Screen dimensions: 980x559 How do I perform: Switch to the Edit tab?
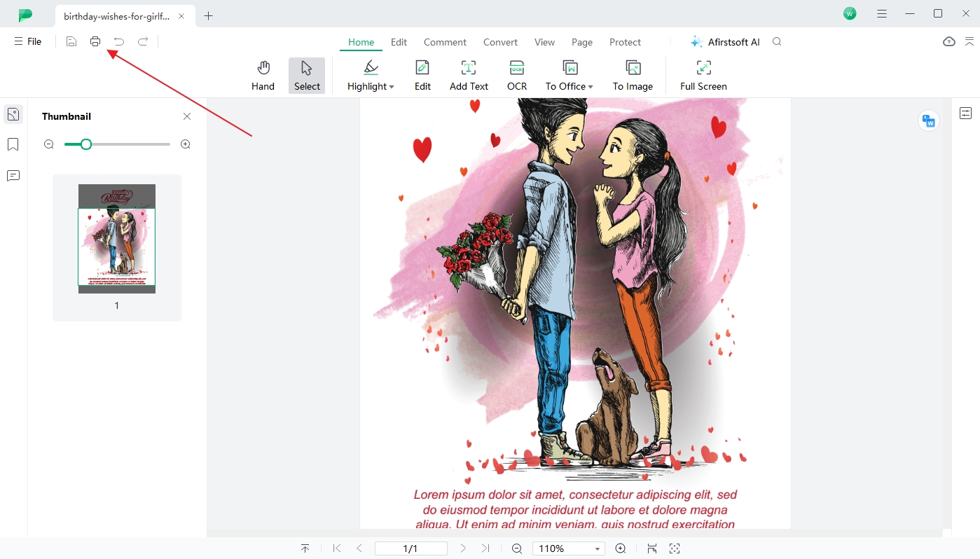(399, 42)
